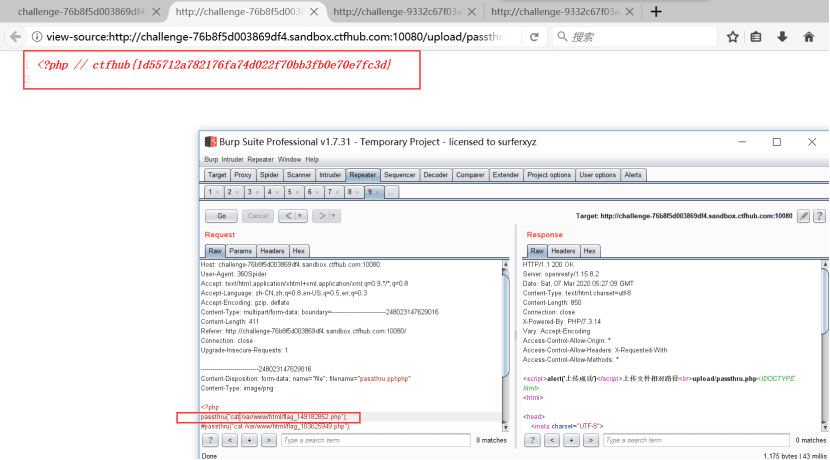Go to the browser home page
Image resolution: width=830 pixels, height=460 pixels.
806,37
